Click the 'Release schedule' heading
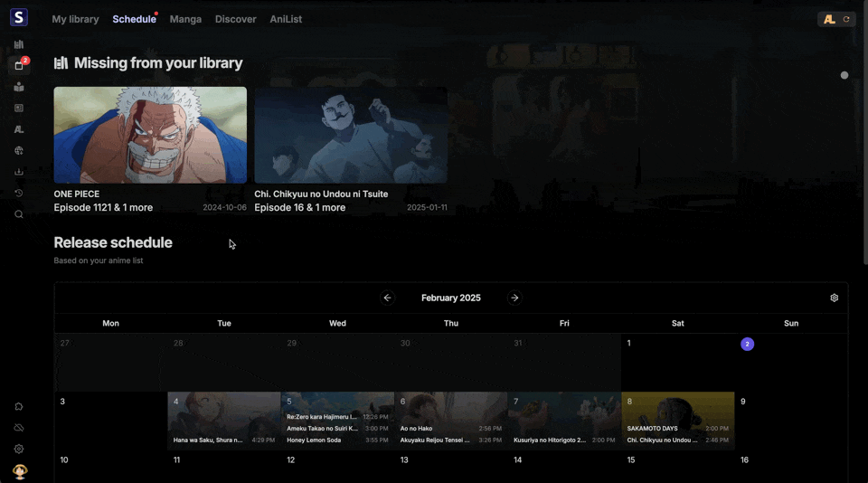 click(x=113, y=242)
